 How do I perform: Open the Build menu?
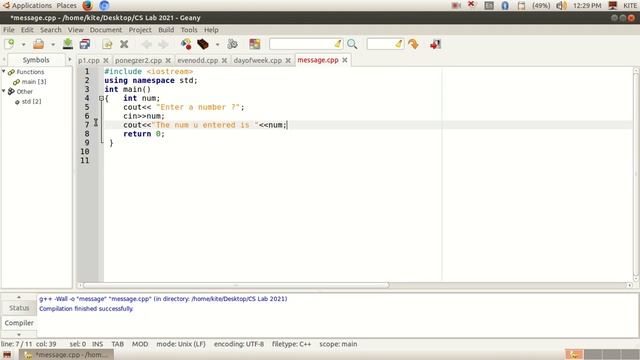point(166,30)
